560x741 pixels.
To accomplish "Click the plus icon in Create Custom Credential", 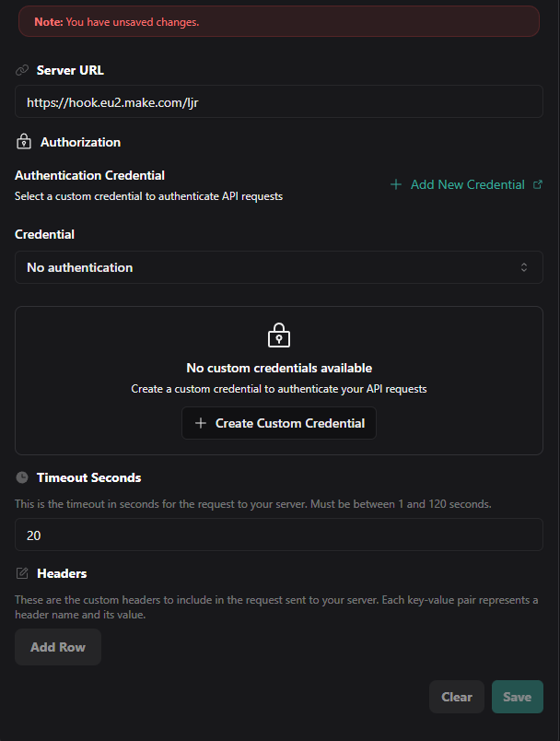I will coord(201,424).
